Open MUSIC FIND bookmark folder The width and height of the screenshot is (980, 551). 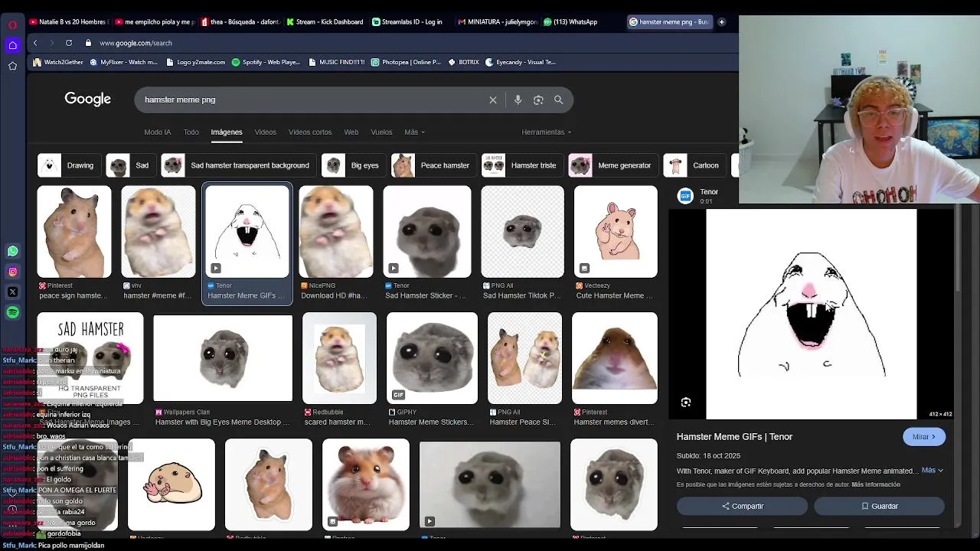tap(337, 62)
